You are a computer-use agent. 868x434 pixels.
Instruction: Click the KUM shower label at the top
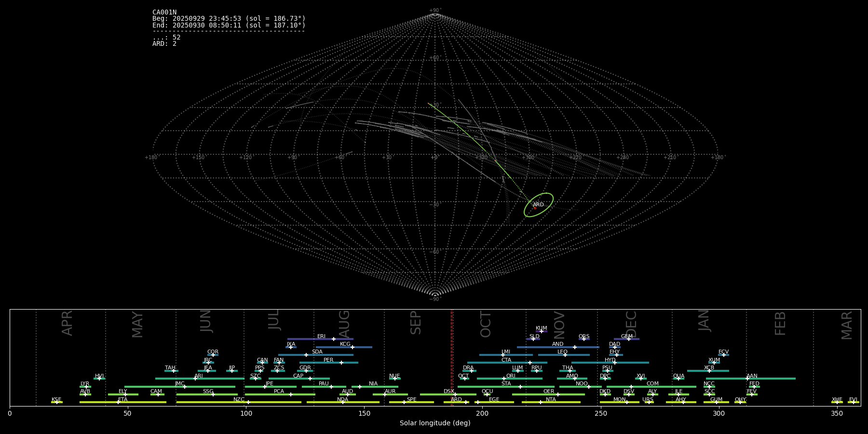(x=542, y=328)
